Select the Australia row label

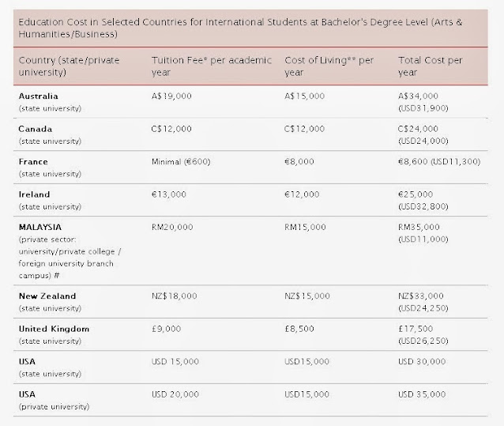[40, 96]
